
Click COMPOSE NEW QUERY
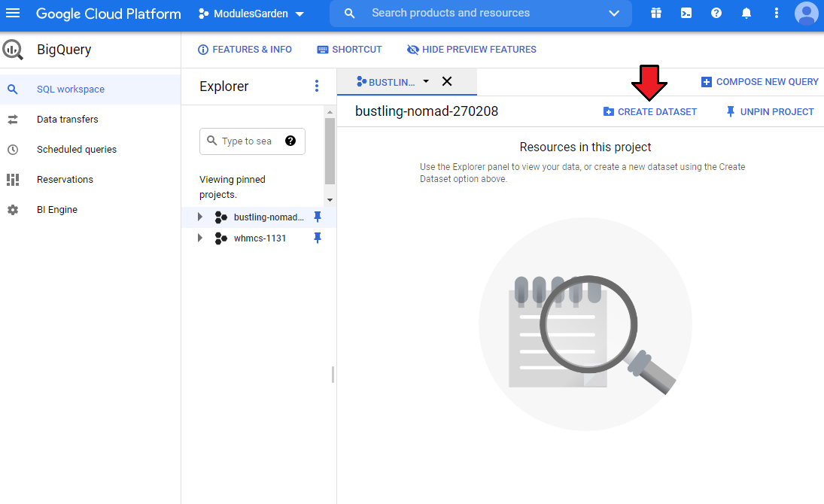tap(759, 82)
